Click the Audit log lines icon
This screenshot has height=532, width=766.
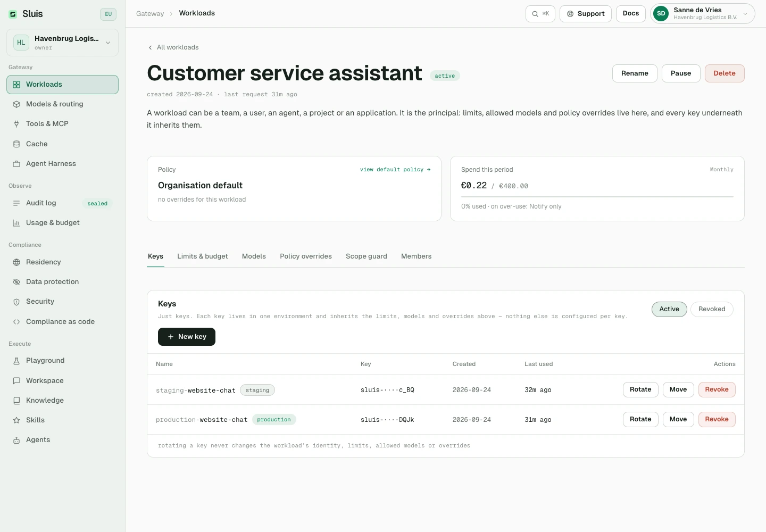pos(16,203)
